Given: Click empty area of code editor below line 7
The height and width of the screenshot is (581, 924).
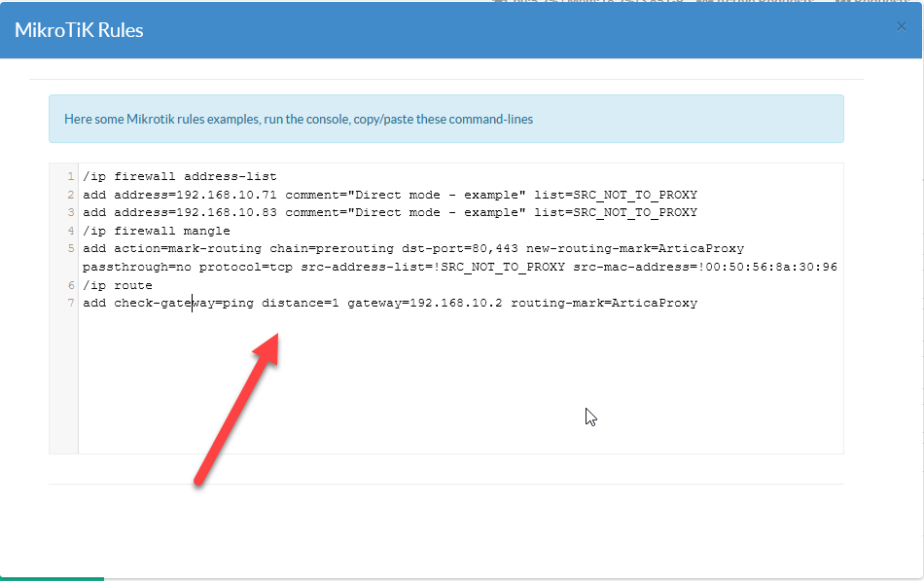Looking at the screenshot, I should tap(457, 389).
